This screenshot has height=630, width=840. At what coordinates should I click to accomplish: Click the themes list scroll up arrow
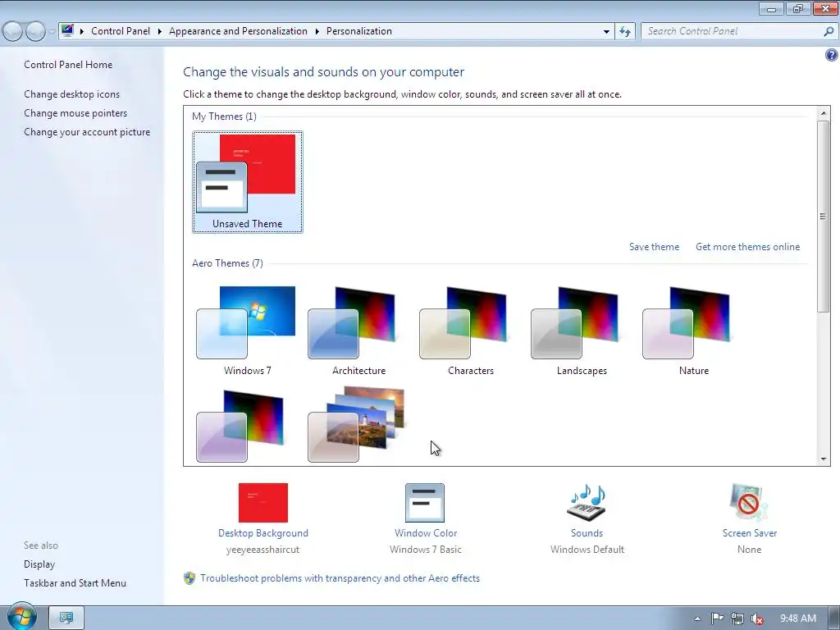pyautogui.click(x=823, y=113)
